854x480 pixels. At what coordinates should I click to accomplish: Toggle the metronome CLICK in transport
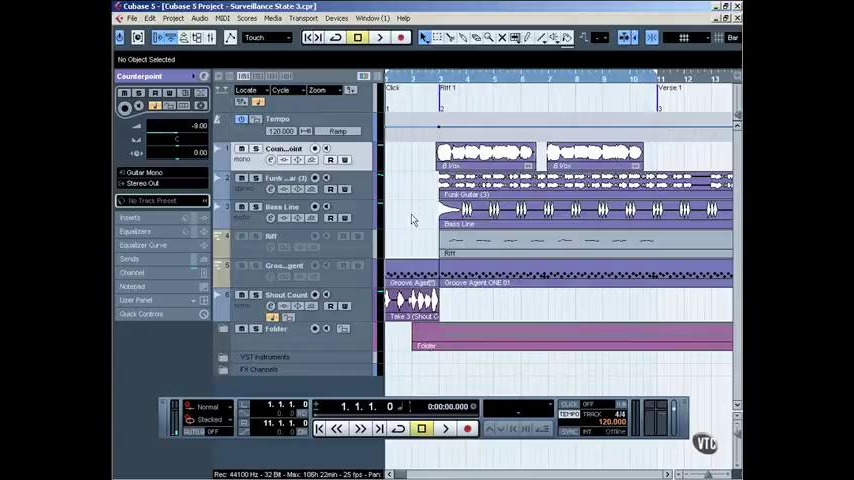tap(569, 405)
